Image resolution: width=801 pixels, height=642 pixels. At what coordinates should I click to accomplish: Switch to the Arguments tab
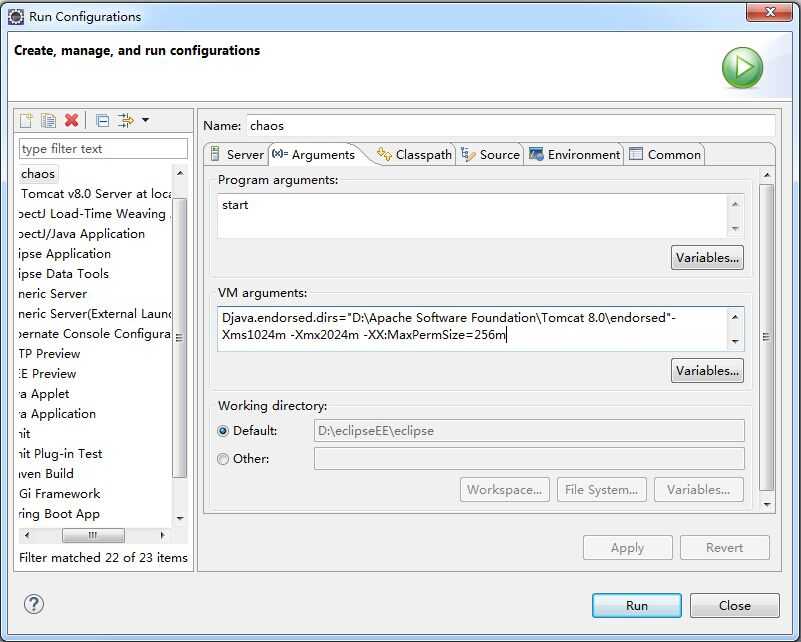coord(313,154)
